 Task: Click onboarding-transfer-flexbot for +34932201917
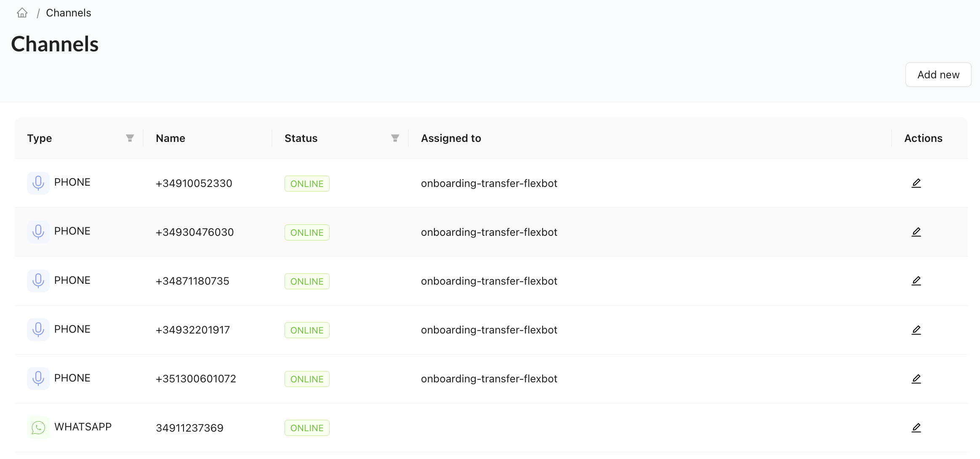489,330
